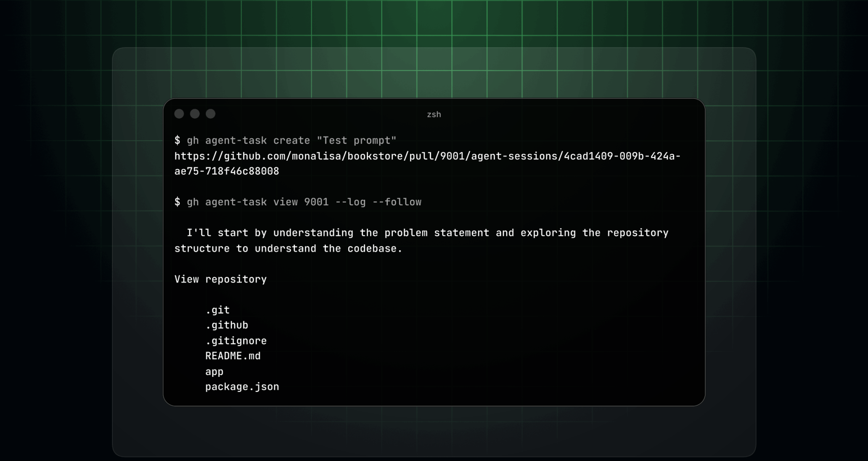The height and width of the screenshot is (461, 868).
Task: Click the zsh window title
Action: [x=434, y=114]
